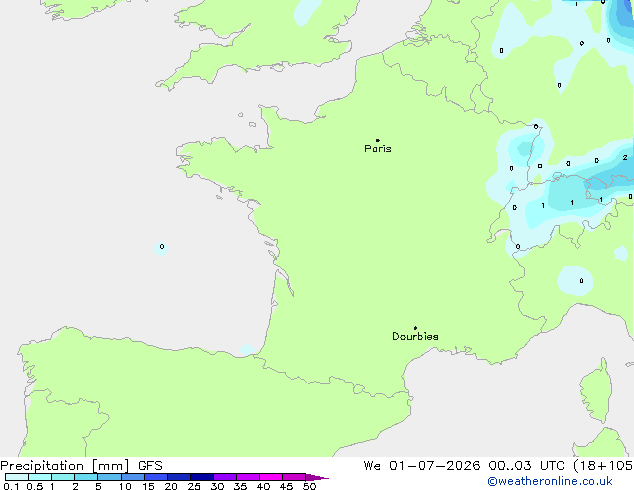This screenshot has height=490, width=634.
Task: Select the legend swatch between 25 and 30
Action: (x=202, y=477)
